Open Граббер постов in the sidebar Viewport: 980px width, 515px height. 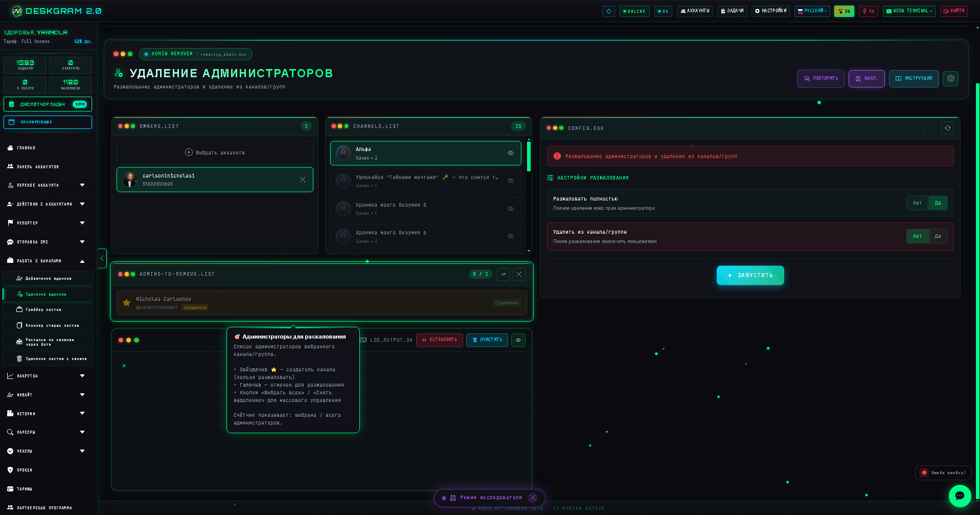click(48, 310)
